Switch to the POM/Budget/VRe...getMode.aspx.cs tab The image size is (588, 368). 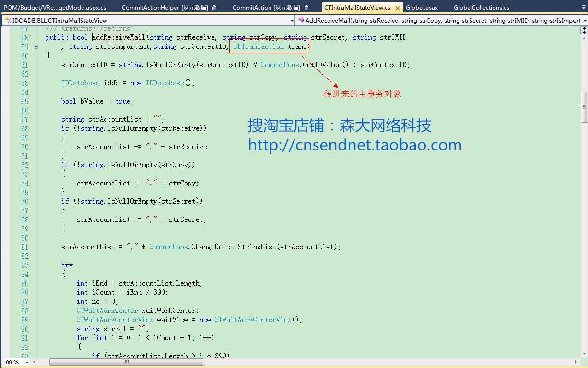55,7
